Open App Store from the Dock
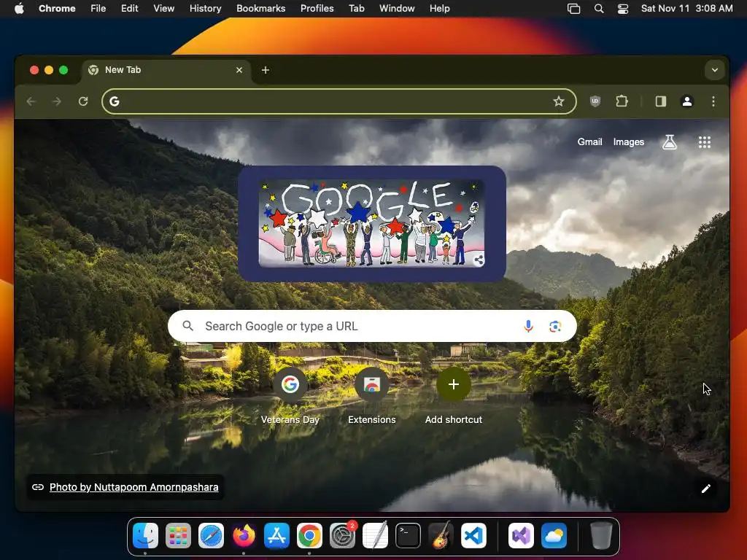The height and width of the screenshot is (560, 747). 276,536
